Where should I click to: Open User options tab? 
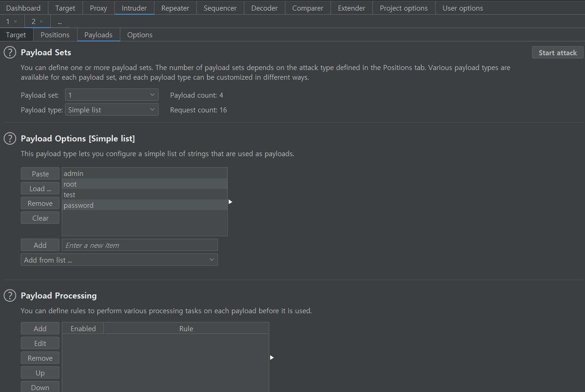click(463, 8)
